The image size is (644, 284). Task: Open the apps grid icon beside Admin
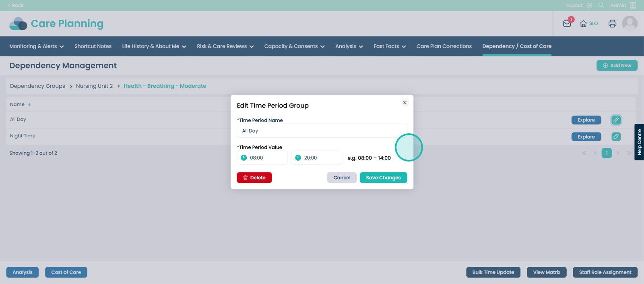pyautogui.click(x=633, y=5)
